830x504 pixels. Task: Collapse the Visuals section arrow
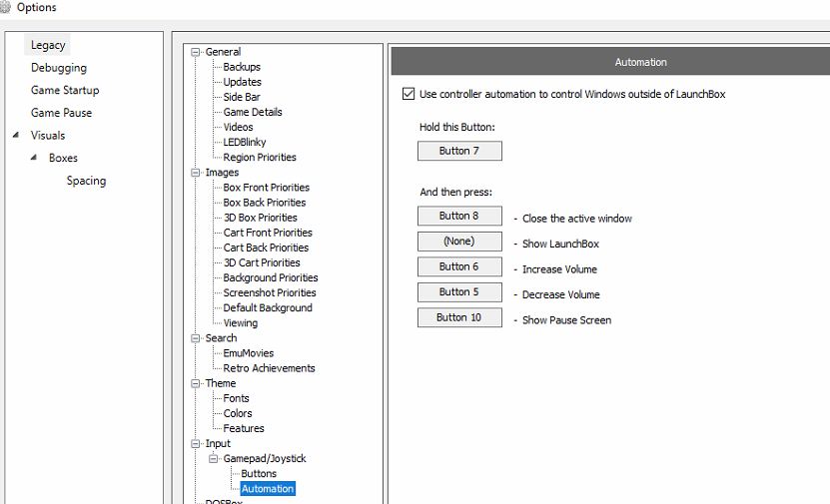[x=16, y=135]
